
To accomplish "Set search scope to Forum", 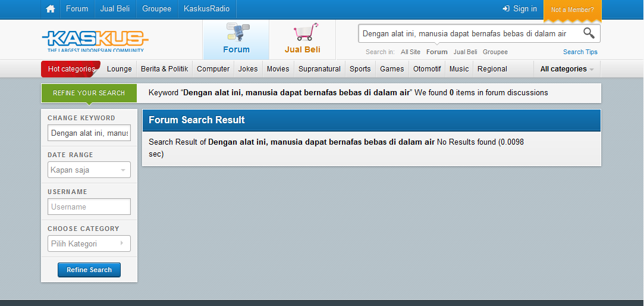I will (x=436, y=52).
